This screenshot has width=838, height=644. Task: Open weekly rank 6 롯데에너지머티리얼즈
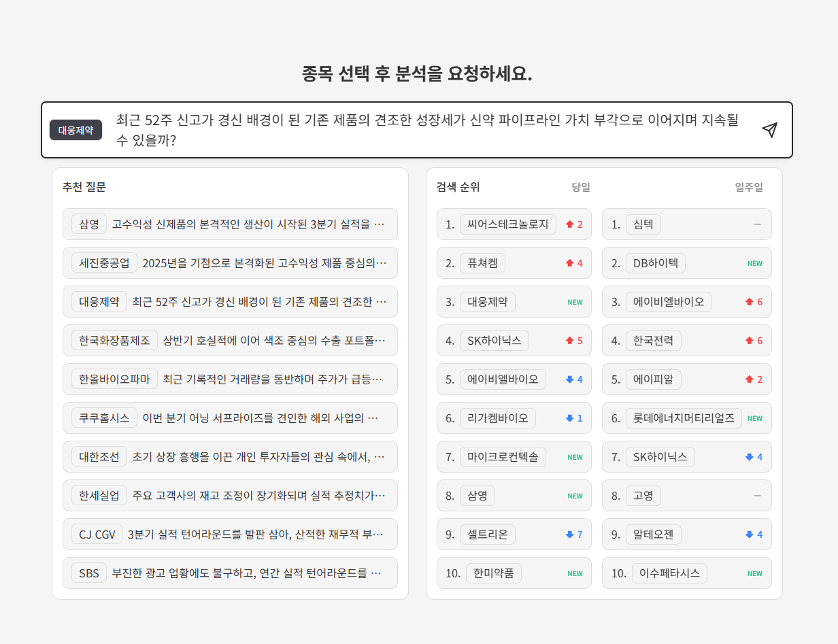click(687, 418)
